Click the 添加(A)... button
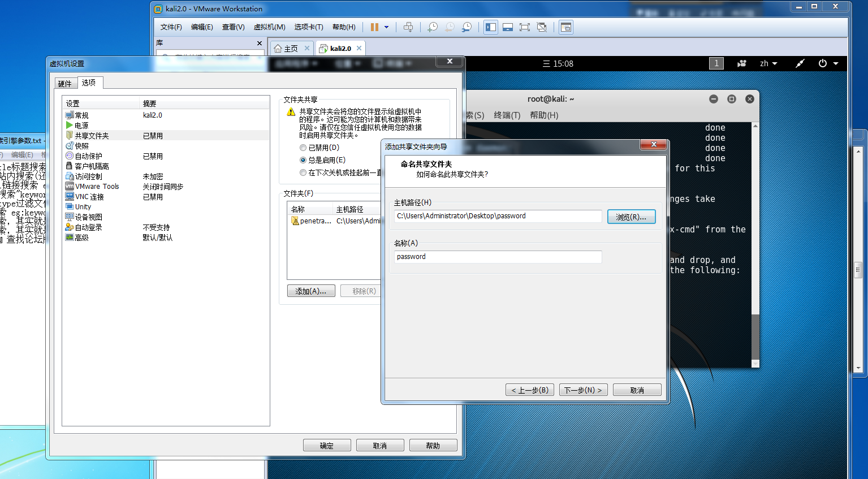Screen dimensions: 868x479 point(311,291)
